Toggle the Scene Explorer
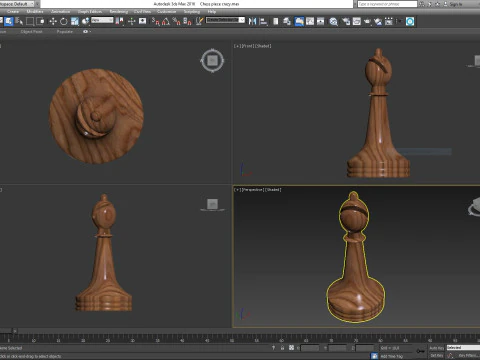480x360 pixels. [x=275, y=21]
